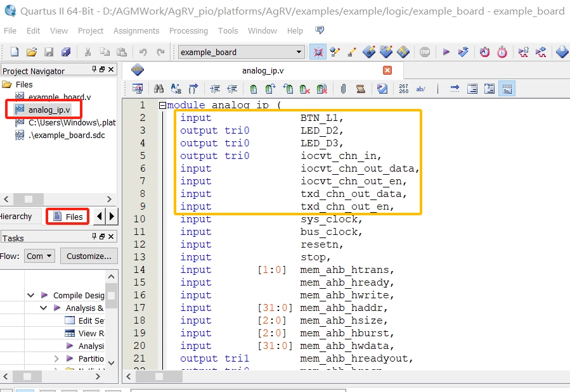Click the Save All icon
The width and height of the screenshot is (570, 392).
66,52
